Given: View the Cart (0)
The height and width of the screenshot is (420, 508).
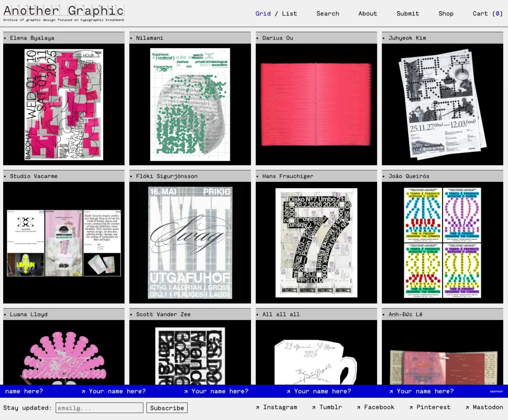Looking at the screenshot, I should tap(488, 13).
